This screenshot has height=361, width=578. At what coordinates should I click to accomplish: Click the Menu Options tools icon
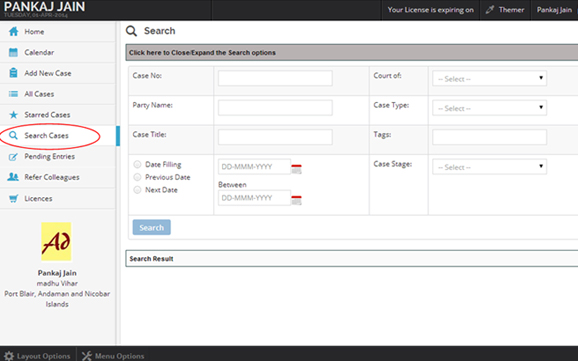click(87, 356)
